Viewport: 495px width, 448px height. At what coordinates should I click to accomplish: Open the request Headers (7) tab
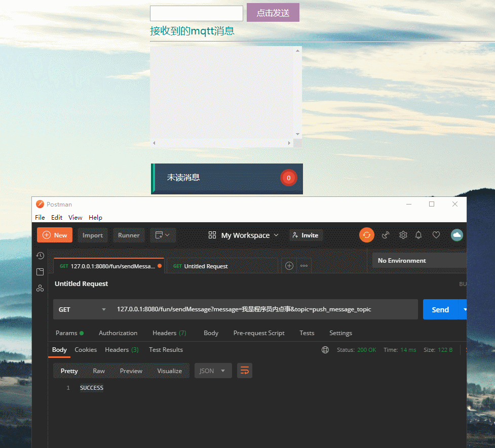click(x=169, y=333)
